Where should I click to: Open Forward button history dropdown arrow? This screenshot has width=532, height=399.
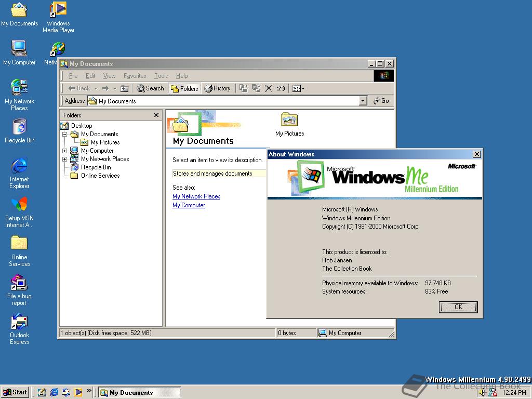115,88
